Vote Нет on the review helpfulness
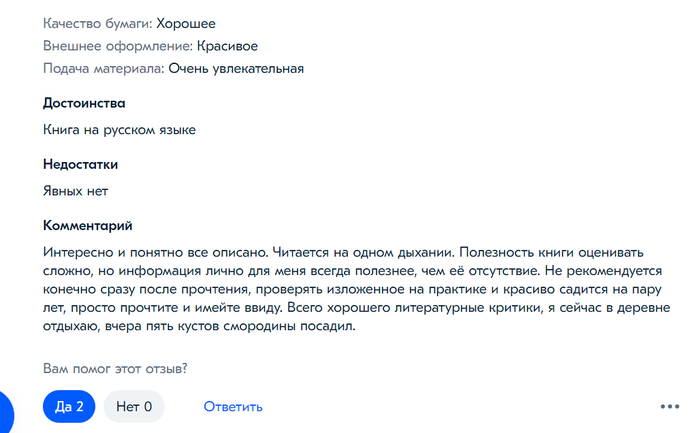This screenshot has width=700, height=433. tap(134, 406)
